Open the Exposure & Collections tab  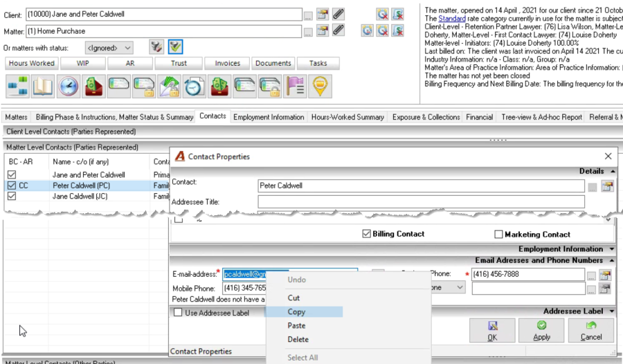coord(426,117)
